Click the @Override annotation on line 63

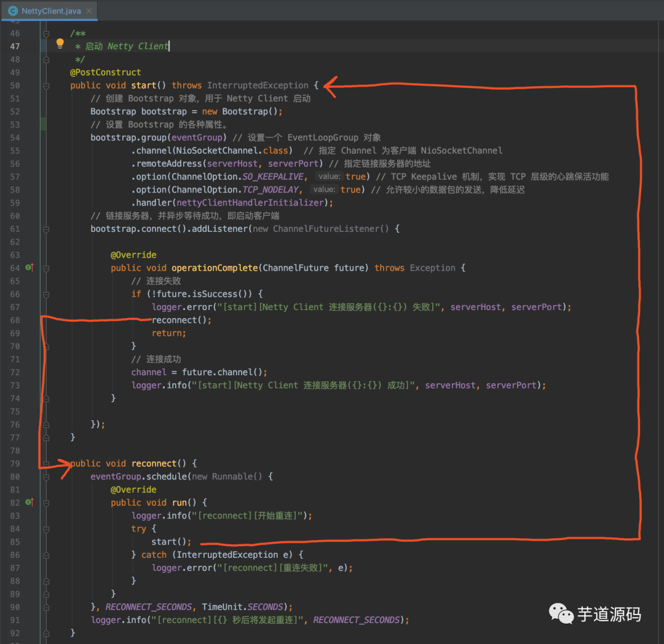click(x=133, y=255)
